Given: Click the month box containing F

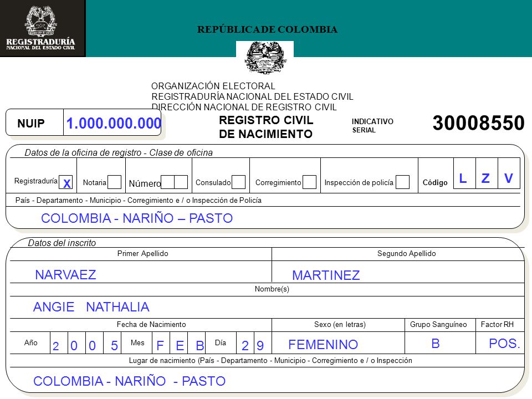Looking at the screenshot, I should tap(161, 343).
